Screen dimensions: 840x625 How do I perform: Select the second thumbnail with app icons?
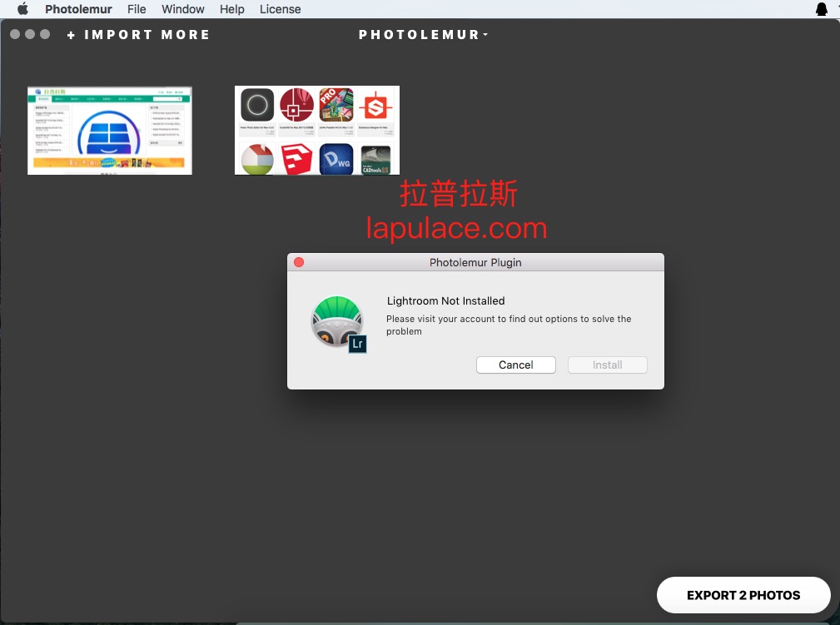pos(316,130)
